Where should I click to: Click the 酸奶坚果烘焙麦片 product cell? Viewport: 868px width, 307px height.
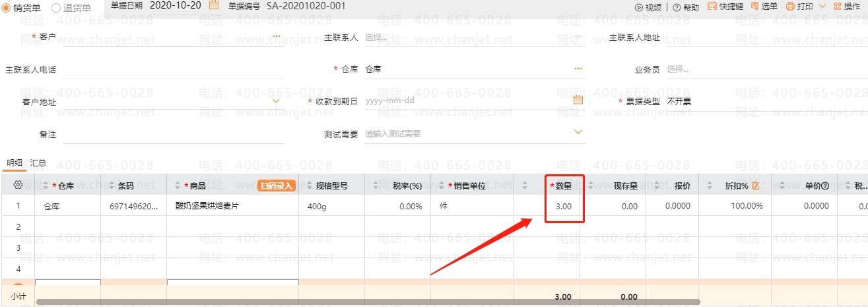tap(232, 206)
